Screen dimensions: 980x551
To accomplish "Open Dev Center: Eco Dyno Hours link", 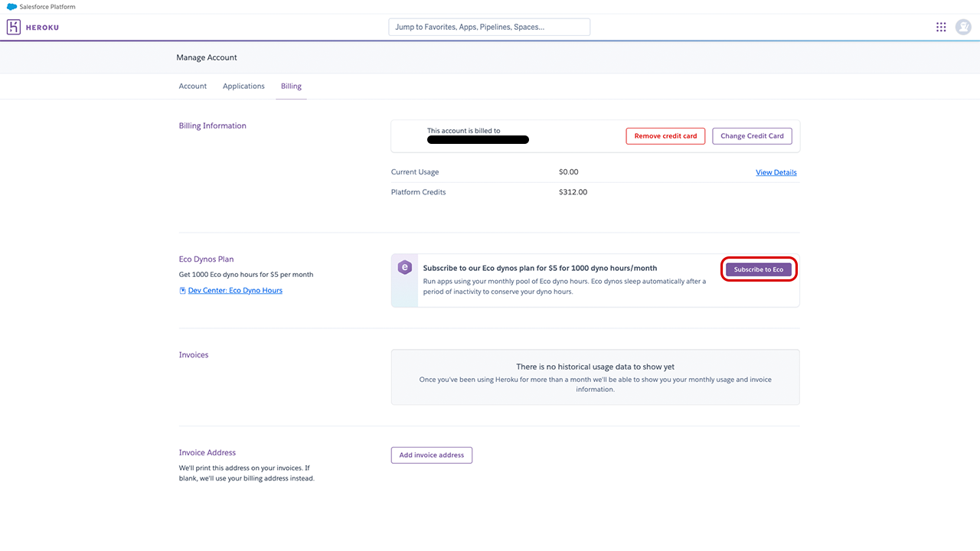I will 235,291.
